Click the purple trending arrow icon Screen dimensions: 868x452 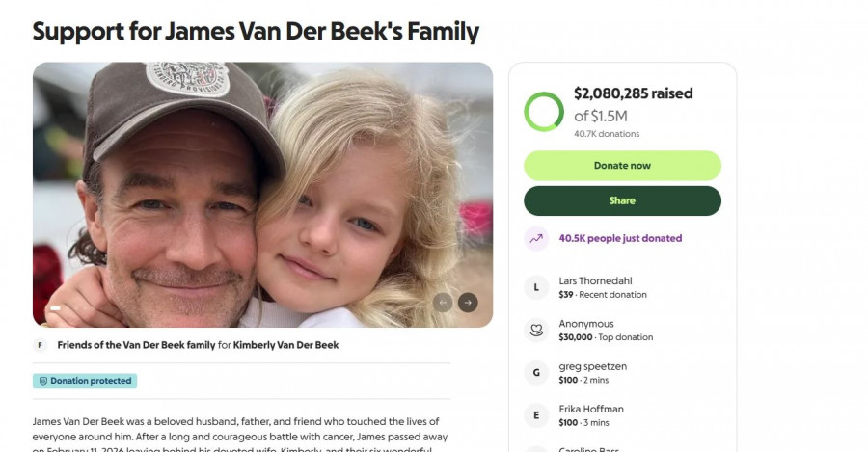(x=536, y=238)
